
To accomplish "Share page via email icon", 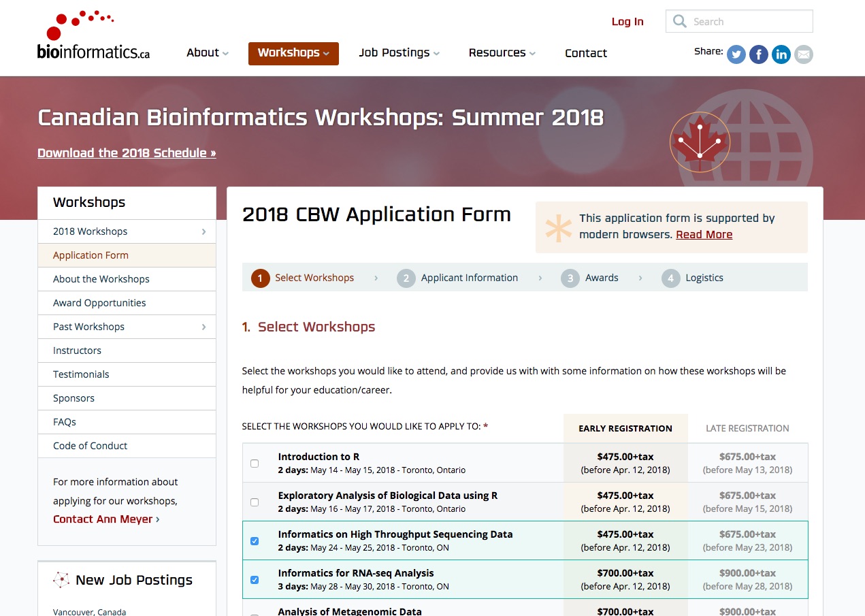I will click(804, 54).
